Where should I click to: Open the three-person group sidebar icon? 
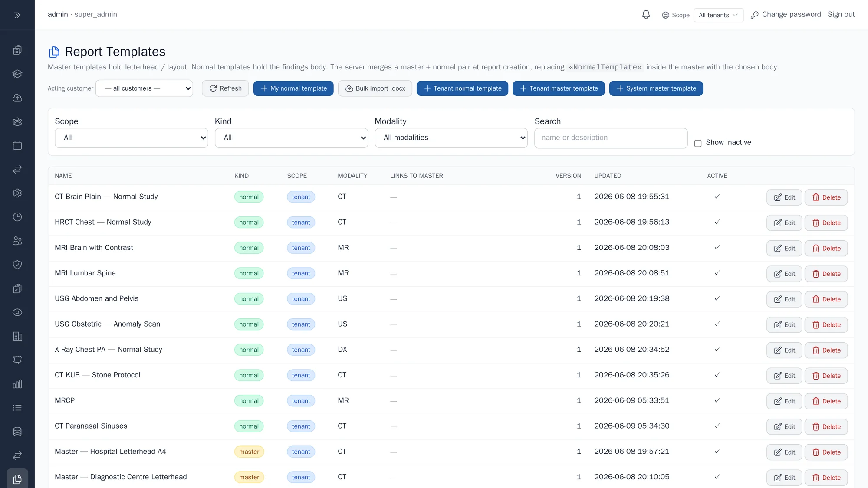coord(17,121)
